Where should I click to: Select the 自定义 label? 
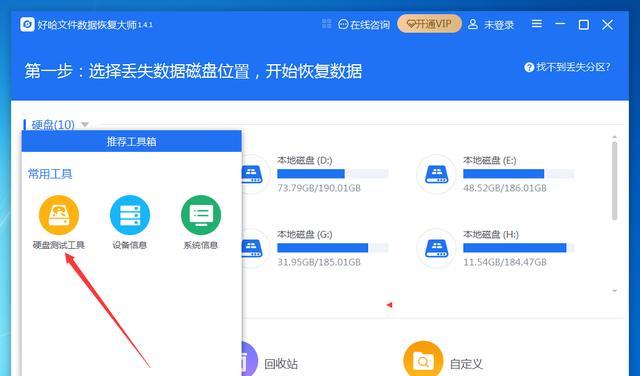pos(466,364)
